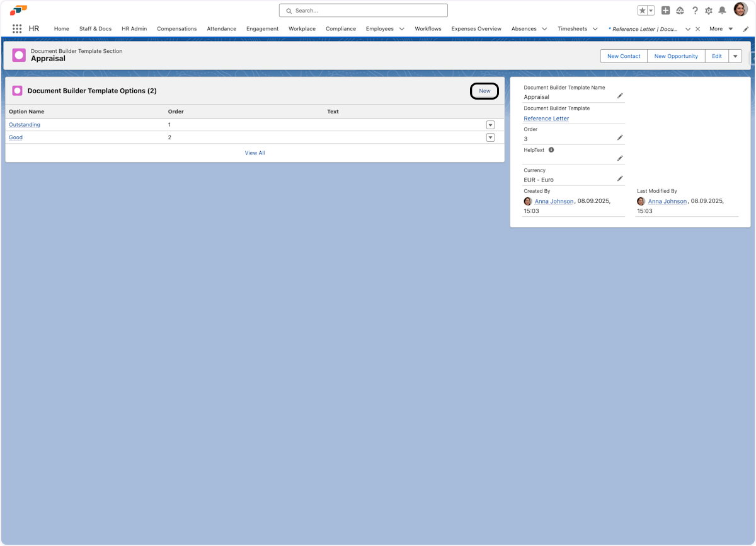Open more actions dropdown next to Edit
The image size is (756, 546).
point(735,56)
